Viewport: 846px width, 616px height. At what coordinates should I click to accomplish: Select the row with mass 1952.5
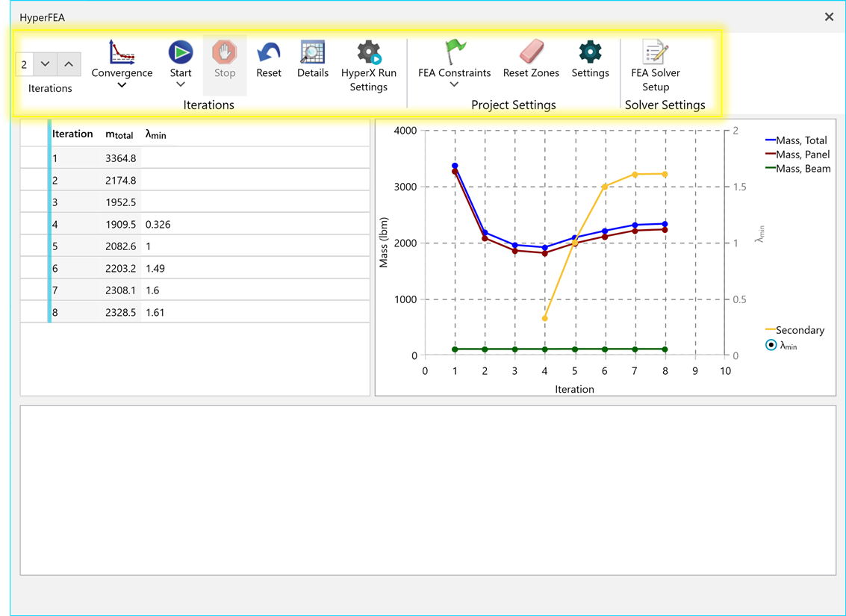point(195,202)
